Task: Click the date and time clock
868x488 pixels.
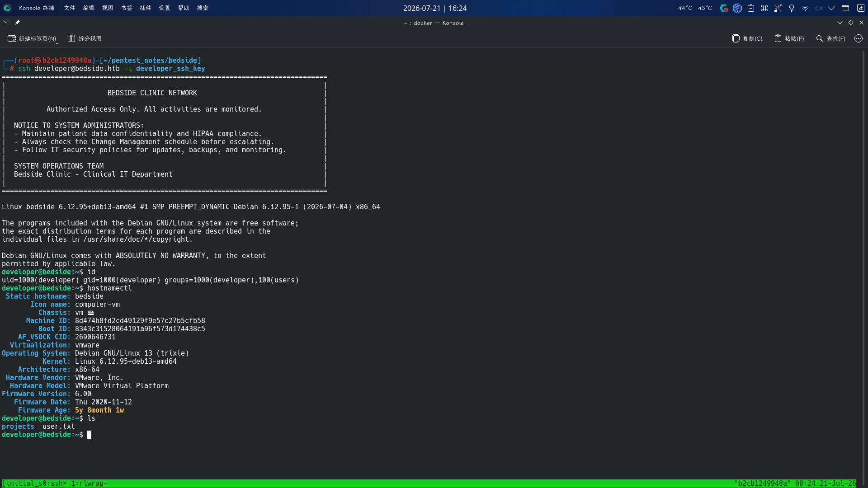Action: click(435, 8)
